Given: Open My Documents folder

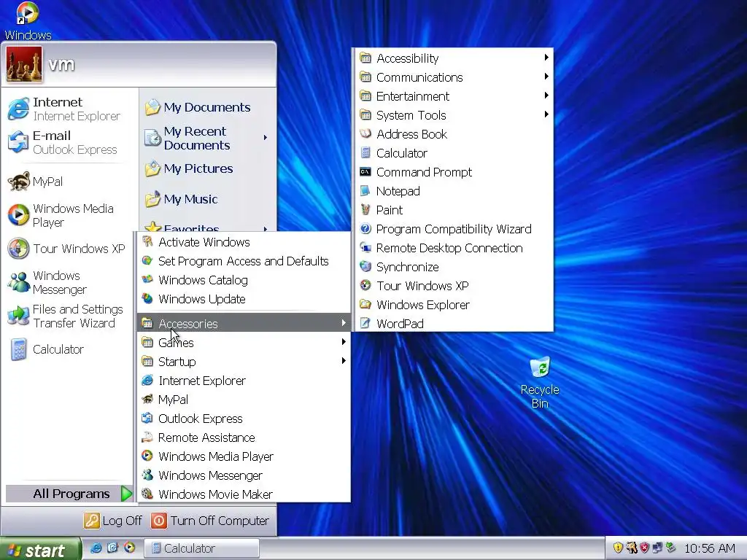Looking at the screenshot, I should tap(207, 107).
